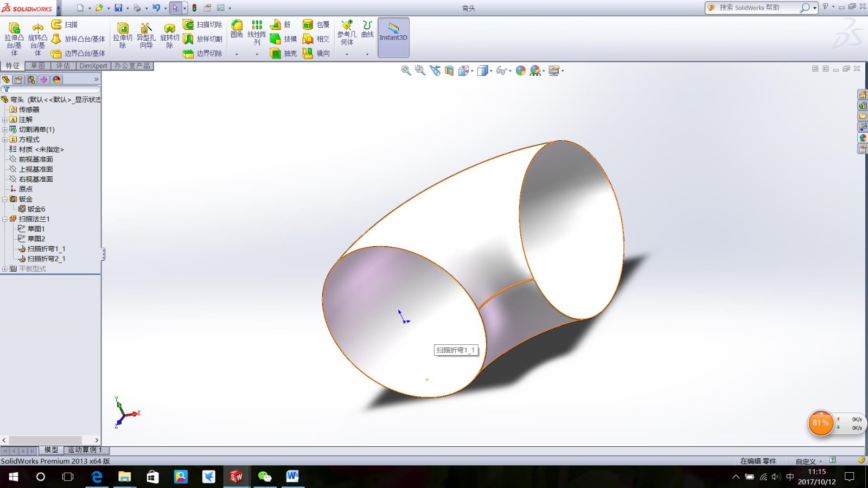The height and width of the screenshot is (488, 868).
Task: Select the 圆角 fillet tool
Action: pos(237,29)
